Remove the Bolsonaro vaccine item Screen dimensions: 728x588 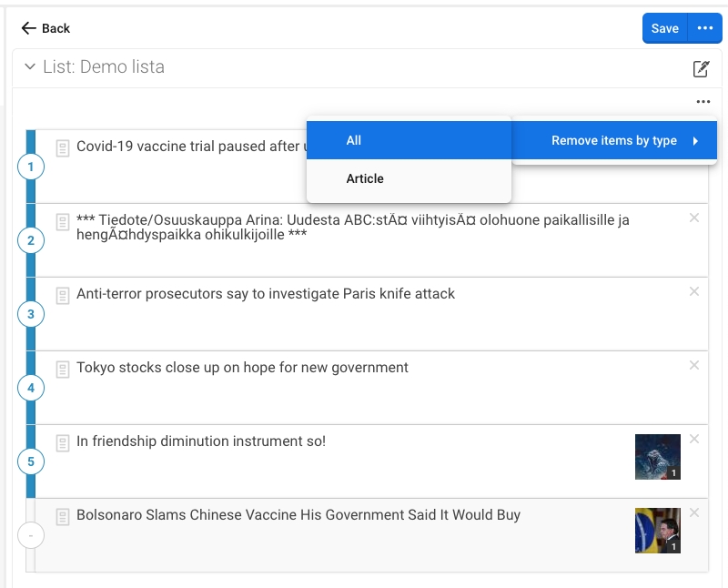click(694, 513)
